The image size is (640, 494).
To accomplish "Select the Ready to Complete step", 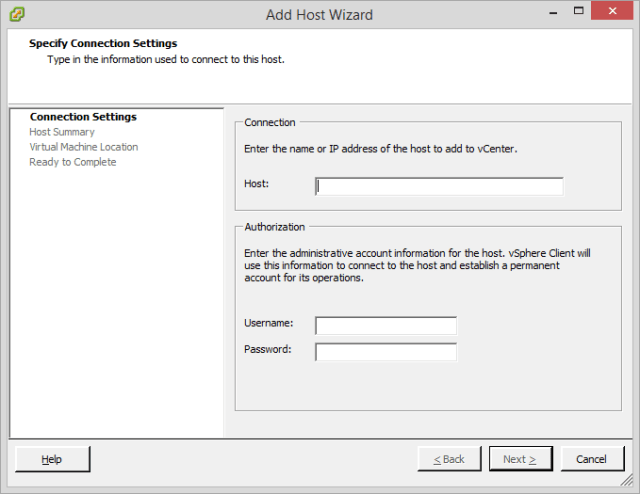I will pyautogui.click(x=73, y=162).
